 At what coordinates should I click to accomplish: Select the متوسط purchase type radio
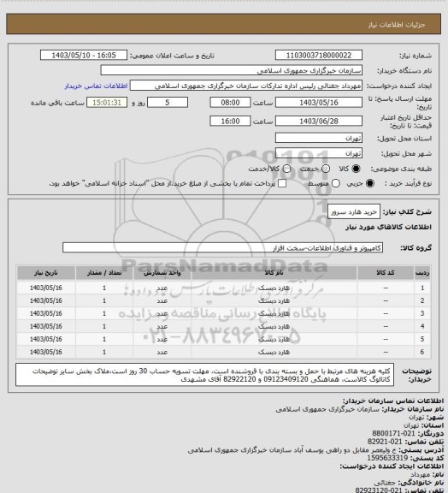pos(335,183)
